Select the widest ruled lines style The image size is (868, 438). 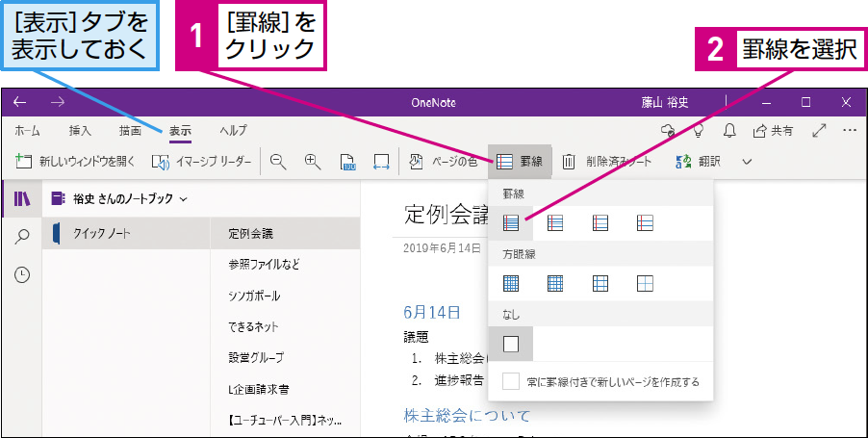pyautogui.click(x=645, y=223)
